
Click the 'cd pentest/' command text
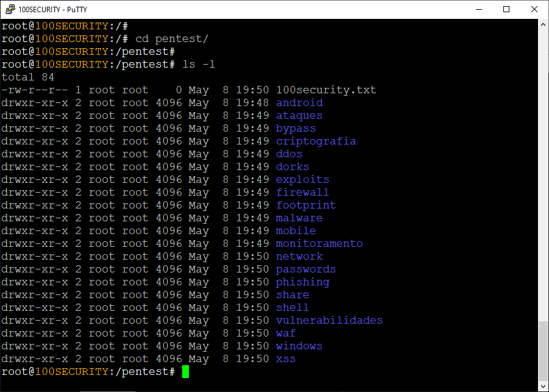point(172,39)
